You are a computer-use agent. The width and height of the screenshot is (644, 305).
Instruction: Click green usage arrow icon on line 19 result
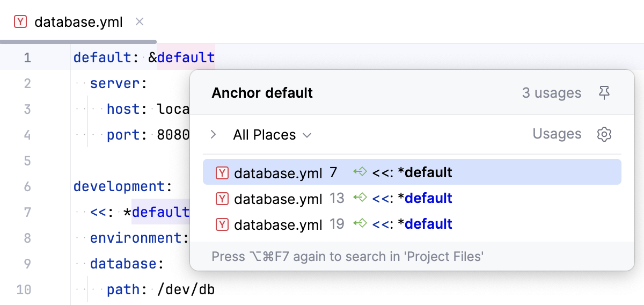click(360, 224)
